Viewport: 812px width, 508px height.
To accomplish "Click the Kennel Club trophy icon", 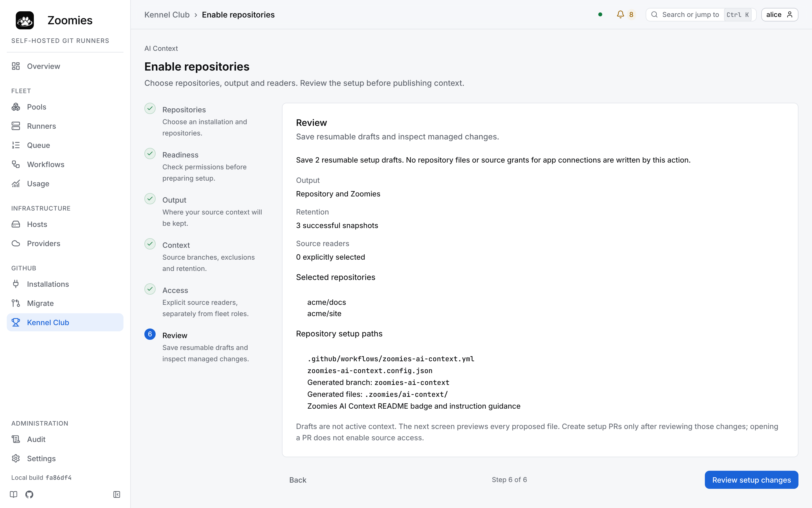I will 16,322.
